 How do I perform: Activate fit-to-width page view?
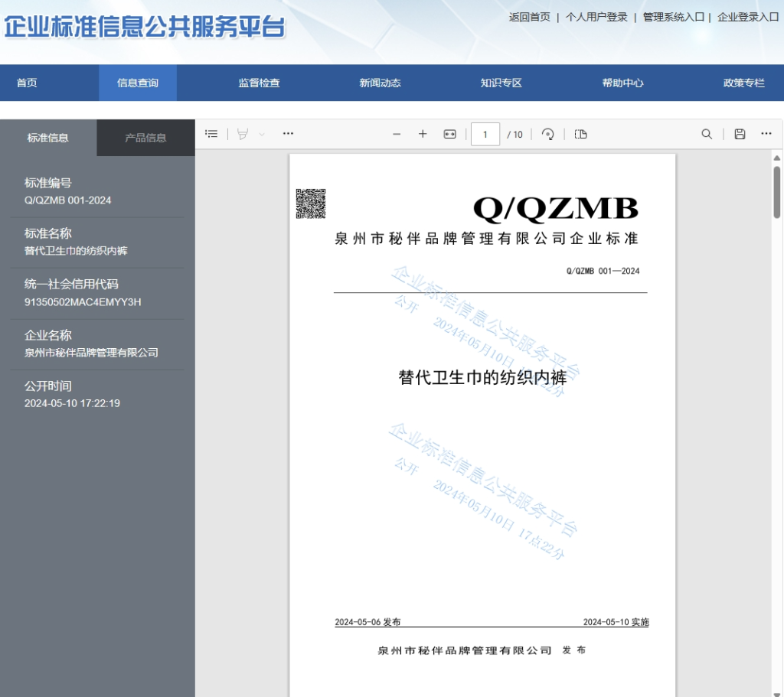(x=449, y=133)
